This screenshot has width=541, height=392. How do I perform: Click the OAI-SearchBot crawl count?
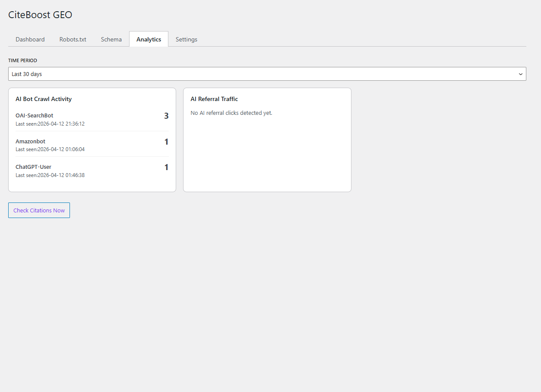pyautogui.click(x=166, y=116)
